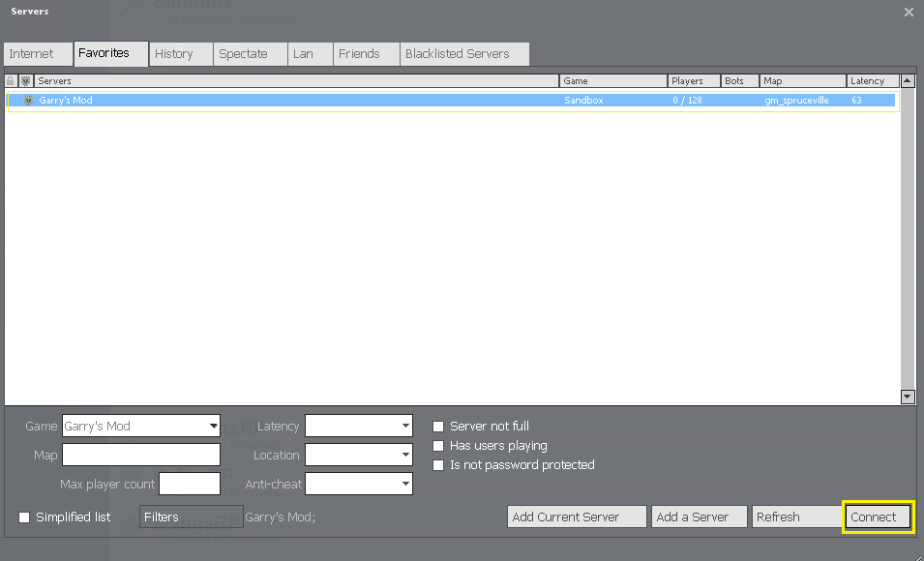Switch to the Internet tab
Screen dimensions: 924x561
click(x=38, y=53)
